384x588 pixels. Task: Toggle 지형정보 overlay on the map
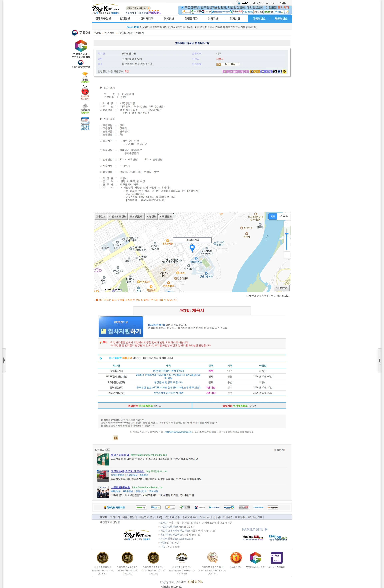coord(152,216)
